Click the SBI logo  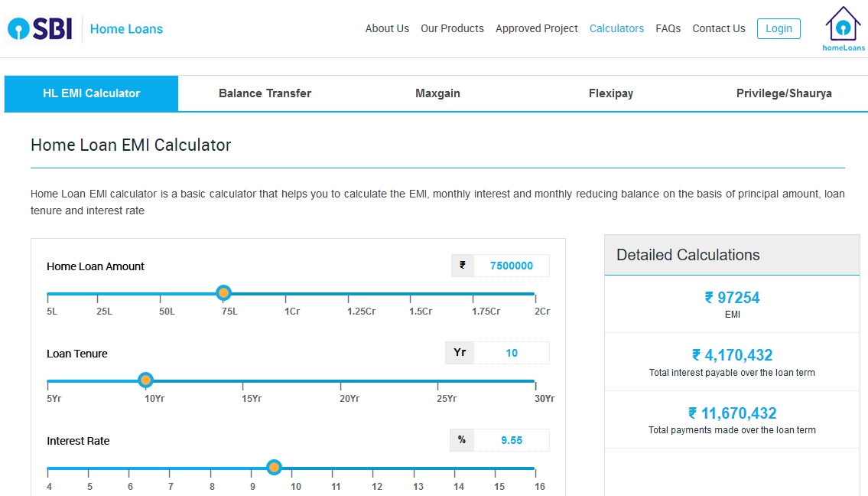click(40, 29)
